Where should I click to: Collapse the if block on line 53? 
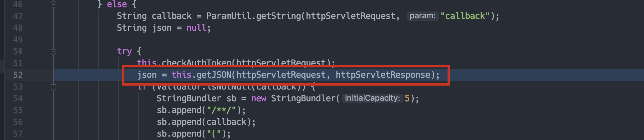[53, 87]
